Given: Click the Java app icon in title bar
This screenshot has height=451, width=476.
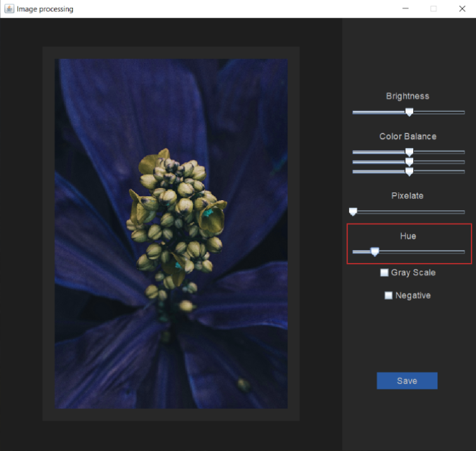Looking at the screenshot, I should pos(9,9).
